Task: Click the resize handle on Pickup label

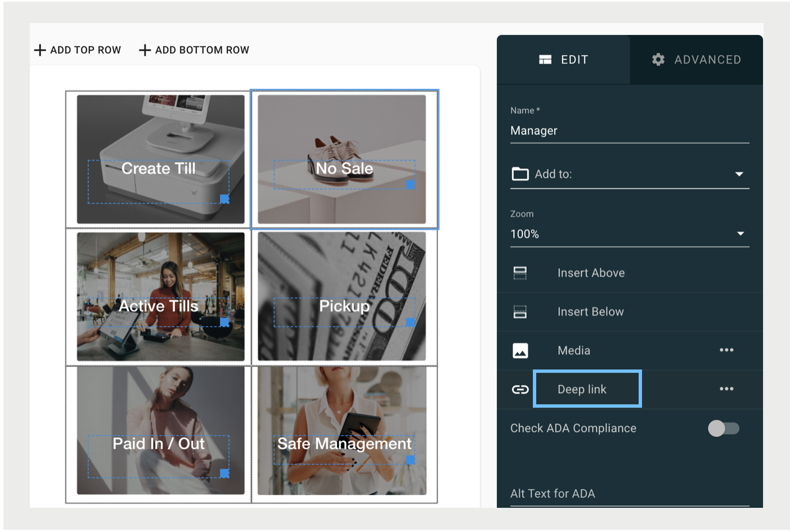Action: point(410,322)
